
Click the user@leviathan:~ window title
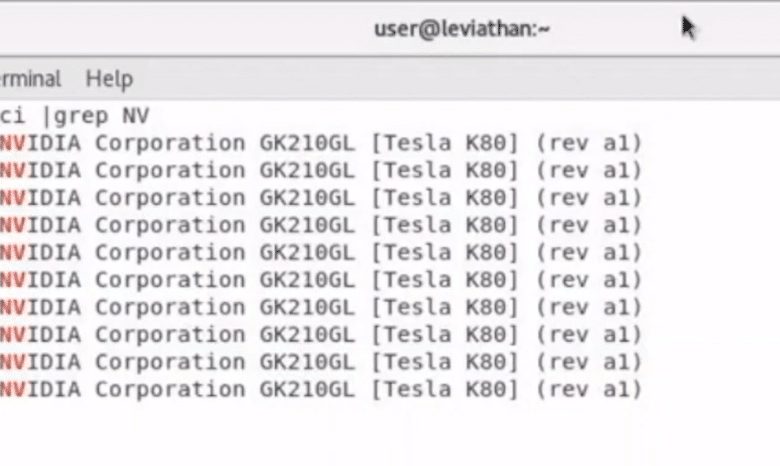(462, 29)
